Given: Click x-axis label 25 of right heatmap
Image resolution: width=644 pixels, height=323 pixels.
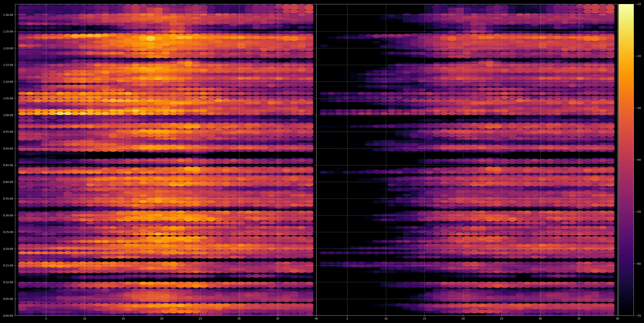Looking at the screenshot, I should tap(502, 319).
